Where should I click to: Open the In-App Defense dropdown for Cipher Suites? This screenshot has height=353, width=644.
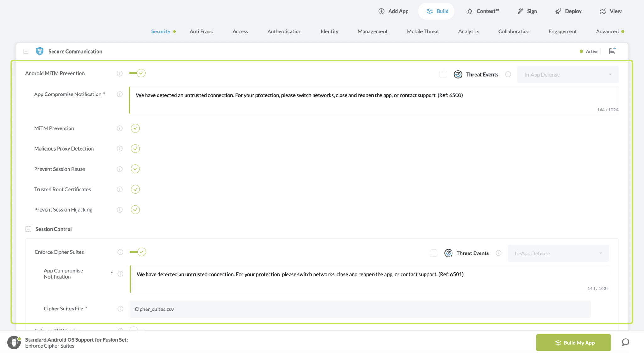(558, 253)
